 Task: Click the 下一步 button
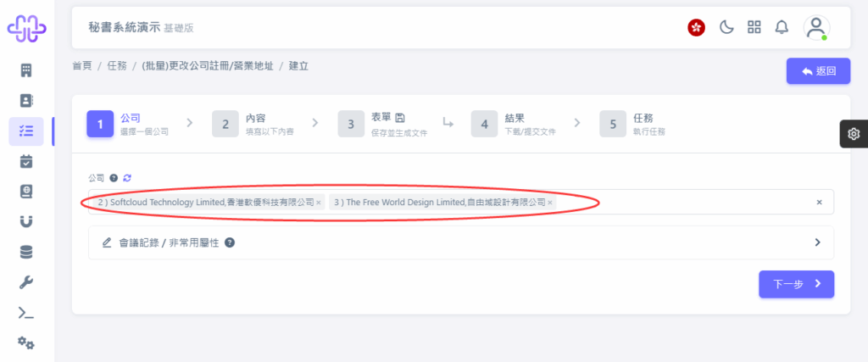click(796, 285)
